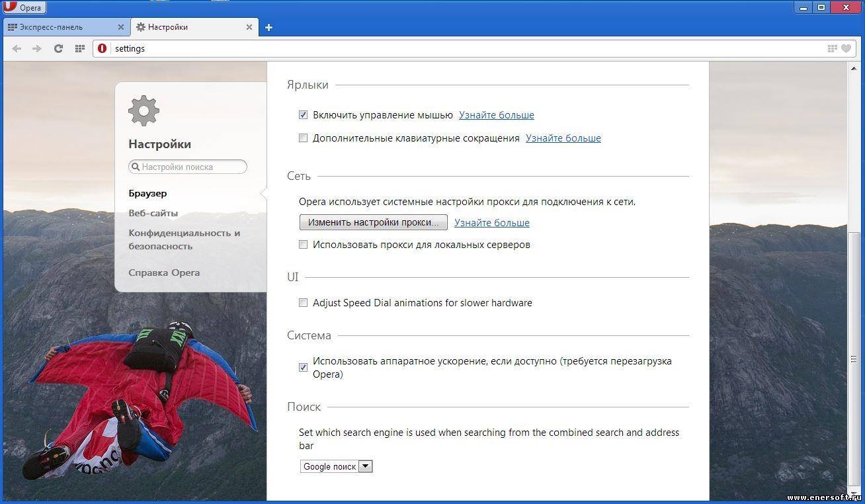
Task: Click the heart bookmark icon
Action: [x=846, y=48]
